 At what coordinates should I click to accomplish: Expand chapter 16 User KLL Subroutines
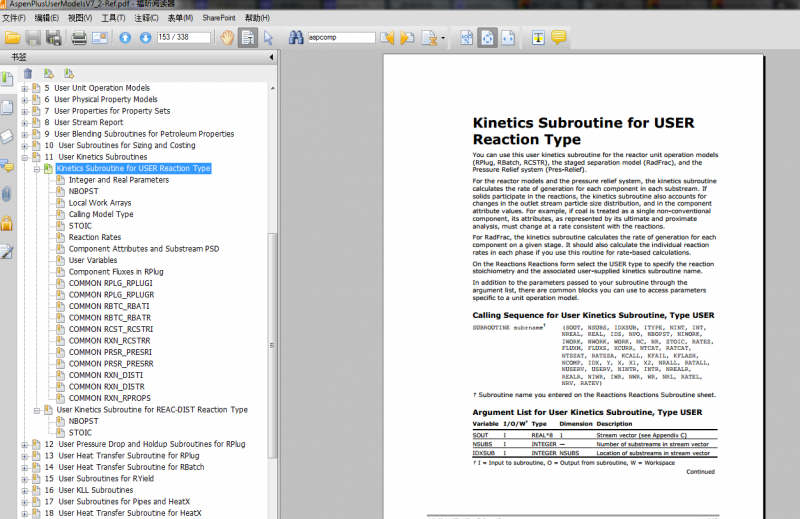coord(24,490)
